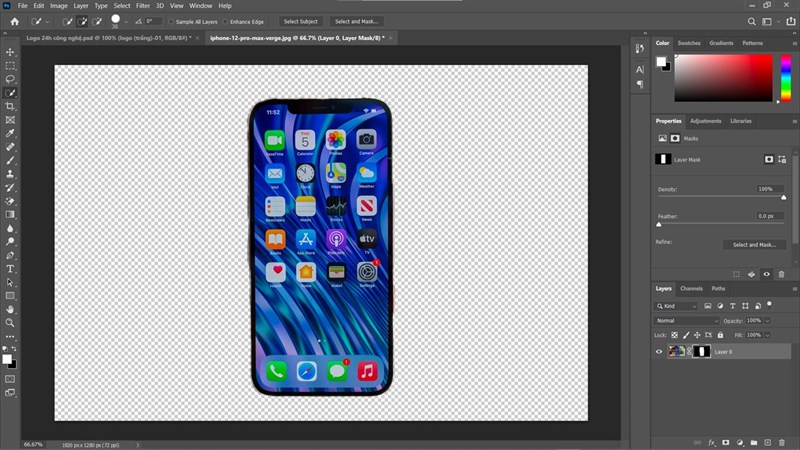The height and width of the screenshot is (450, 800).
Task: Select the Spot Healing Brush tool
Action: 10,147
